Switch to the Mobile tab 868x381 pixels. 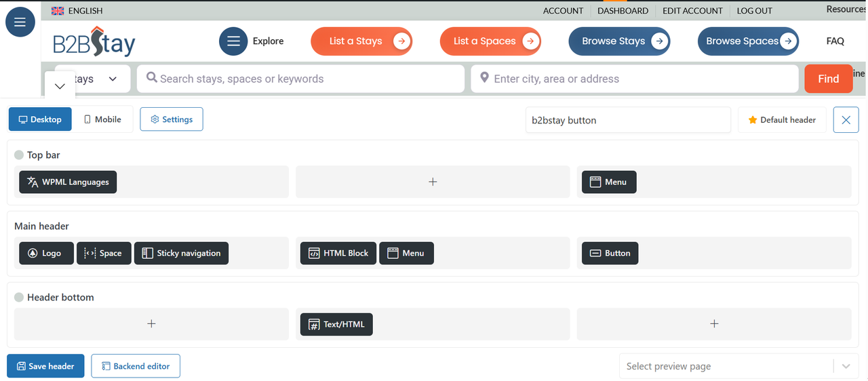(x=102, y=119)
